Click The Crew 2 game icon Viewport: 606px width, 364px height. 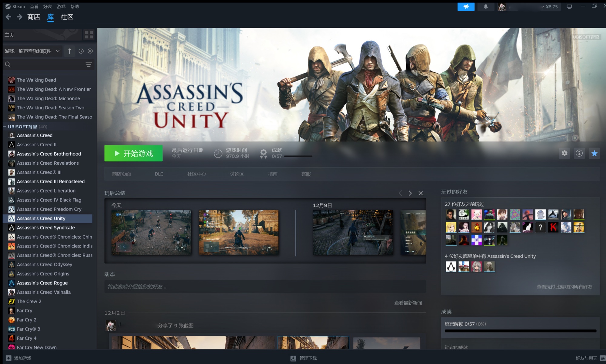point(12,301)
